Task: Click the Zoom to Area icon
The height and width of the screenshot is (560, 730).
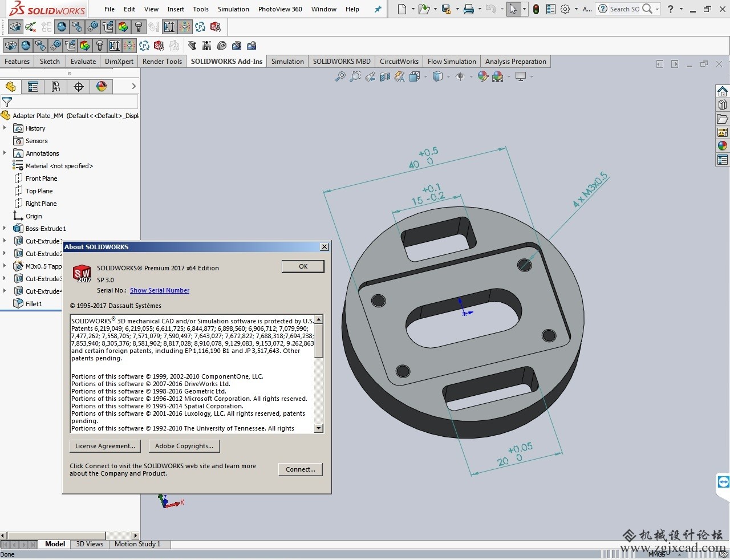Action: tap(355, 76)
